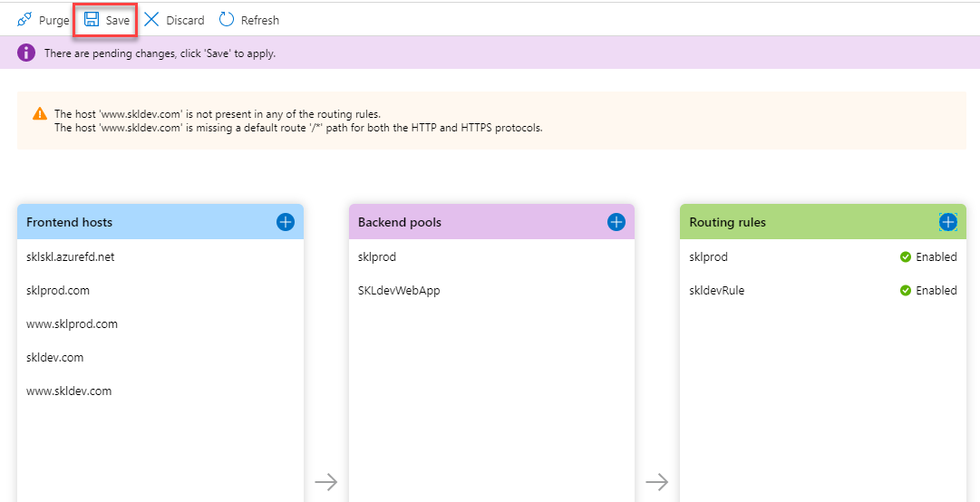Open the sklskl.azurefd.net frontend host

point(71,256)
